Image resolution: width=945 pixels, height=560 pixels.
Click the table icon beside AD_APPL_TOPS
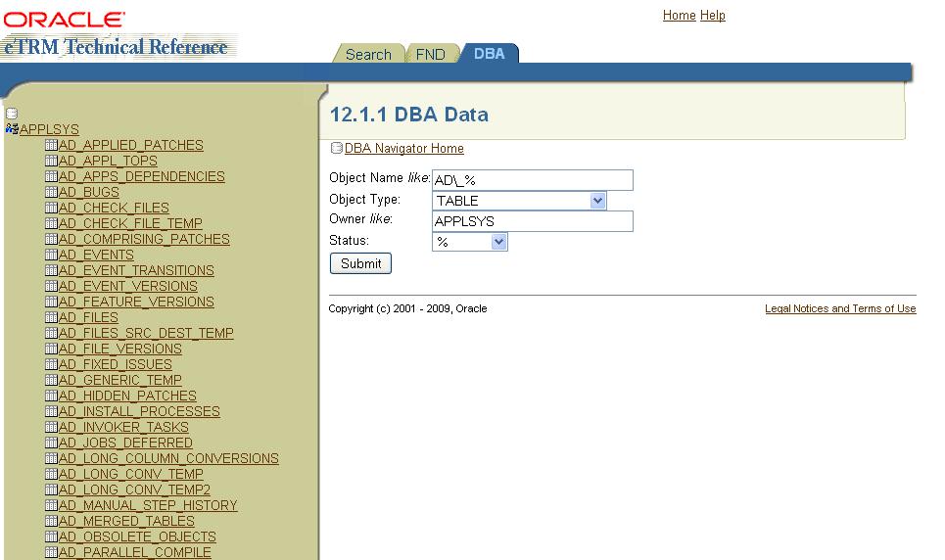(x=51, y=161)
